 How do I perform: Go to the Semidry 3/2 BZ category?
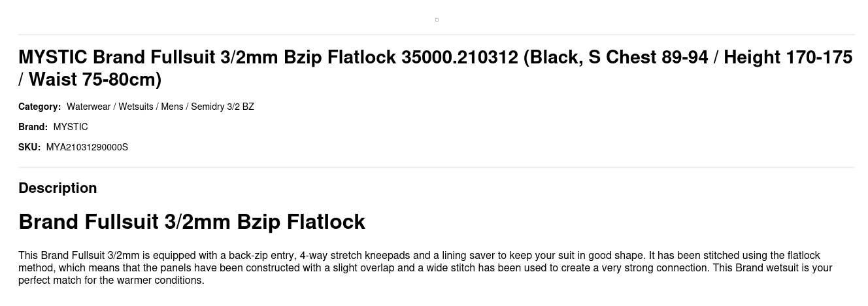tap(222, 107)
